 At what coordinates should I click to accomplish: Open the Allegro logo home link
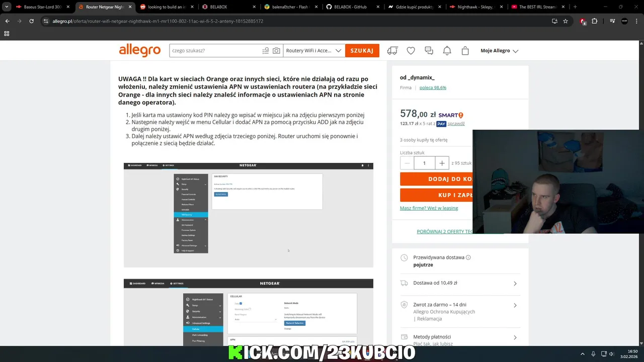pos(139,50)
